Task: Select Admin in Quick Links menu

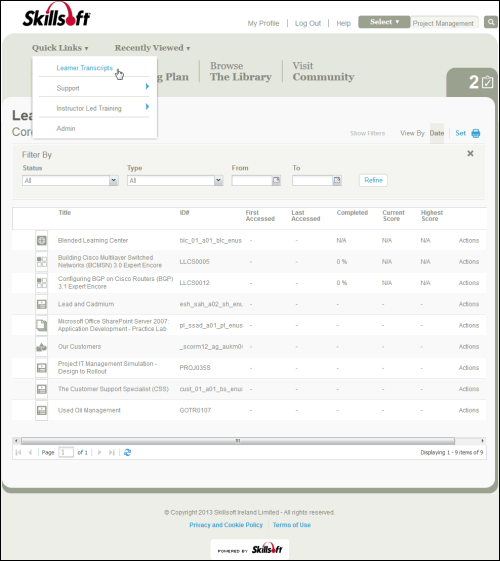Action: click(66, 128)
